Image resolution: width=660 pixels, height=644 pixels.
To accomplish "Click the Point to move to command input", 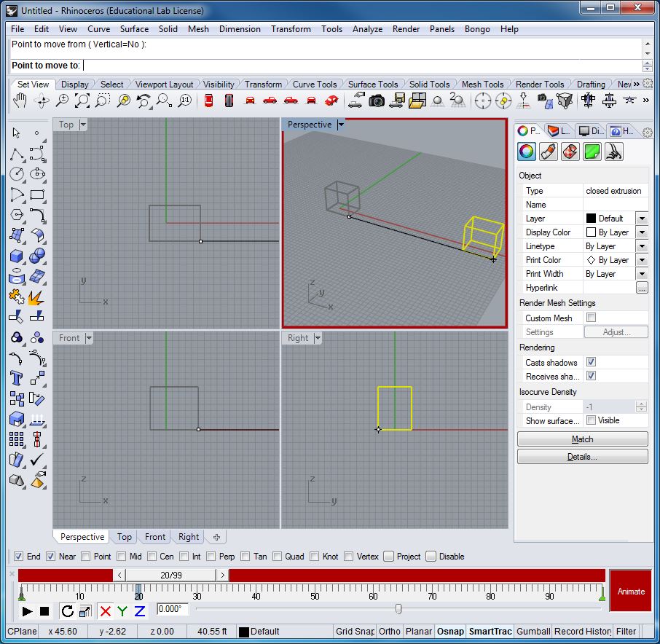I will coord(326,66).
